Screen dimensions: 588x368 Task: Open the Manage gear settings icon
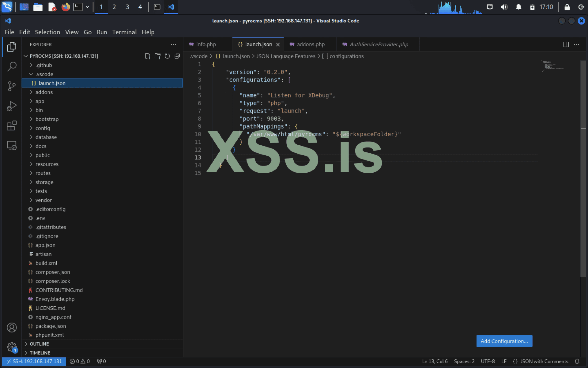12,347
